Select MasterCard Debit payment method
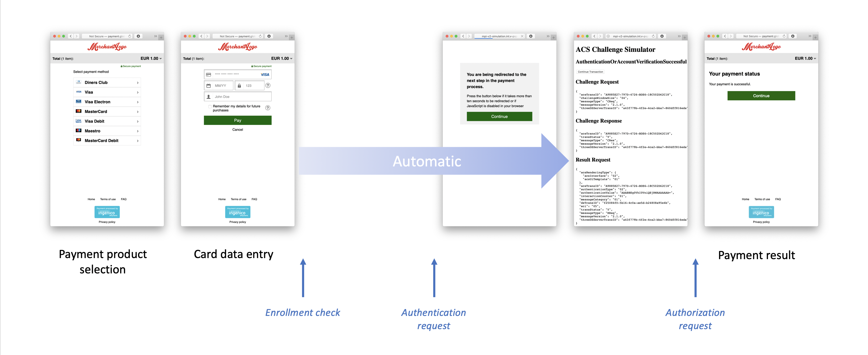Image resolution: width=868 pixels, height=355 pixels. [107, 141]
